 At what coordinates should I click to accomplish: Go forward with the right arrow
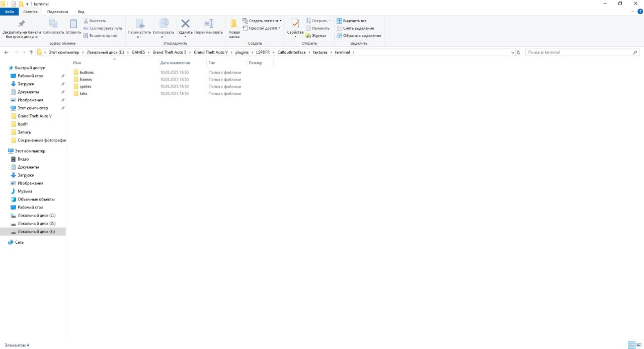pyautogui.click(x=16, y=52)
